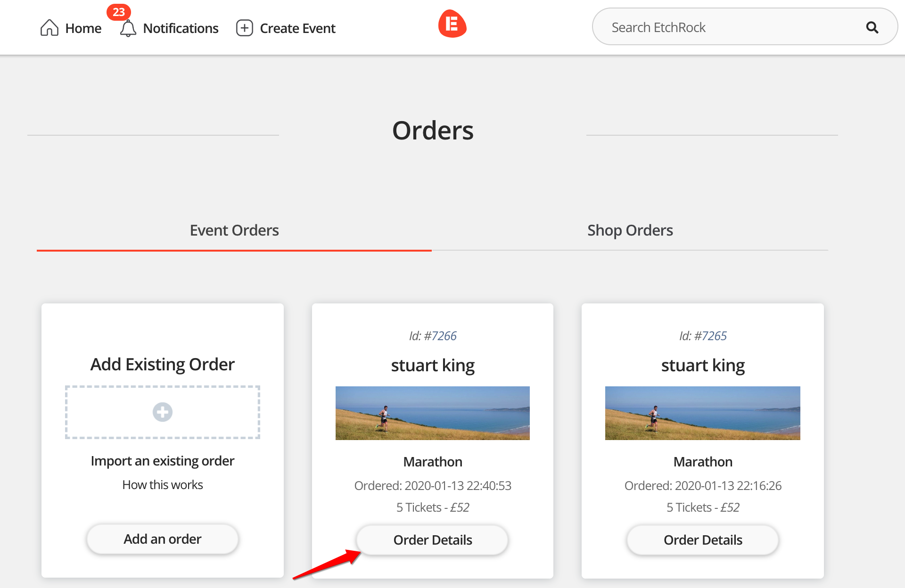Click the How this works link
The image size is (905, 588).
(x=162, y=485)
